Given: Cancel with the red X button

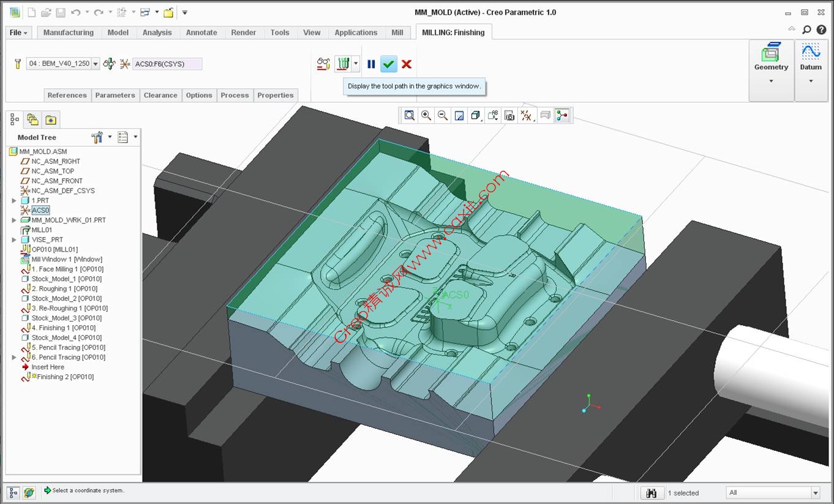Looking at the screenshot, I should pyautogui.click(x=407, y=64).
